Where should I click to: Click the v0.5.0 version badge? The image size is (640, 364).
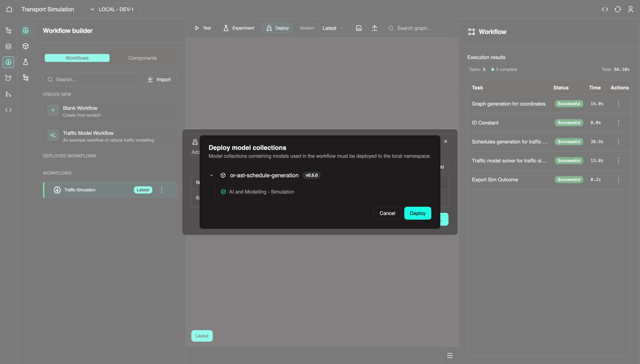point(312,176)
